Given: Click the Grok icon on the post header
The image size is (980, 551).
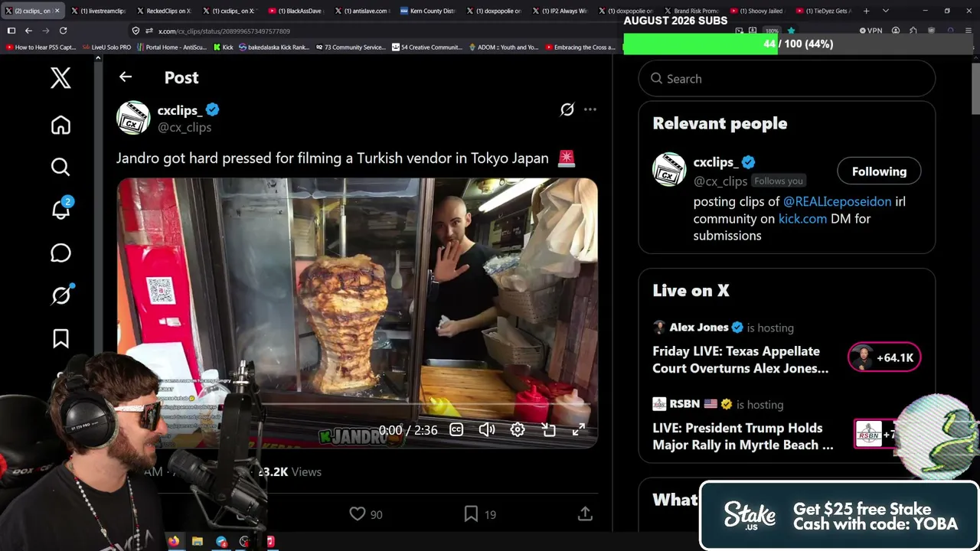Looking at the screenshot, I should (x=567, y=109).
